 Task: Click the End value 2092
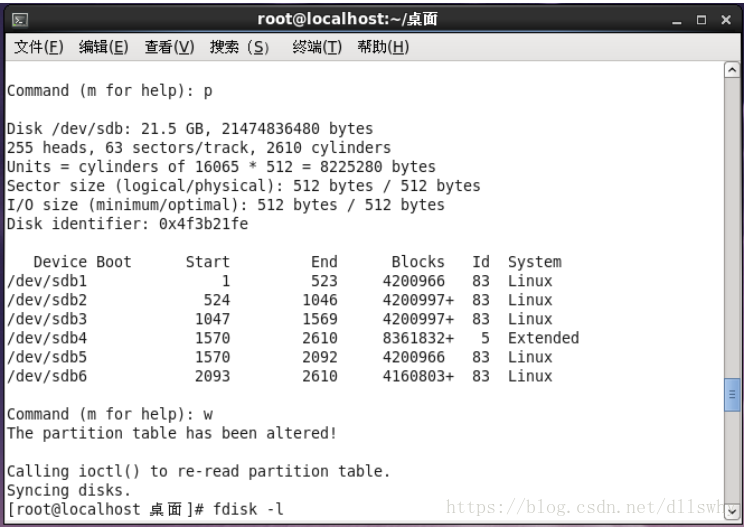(x=320, y=357)
